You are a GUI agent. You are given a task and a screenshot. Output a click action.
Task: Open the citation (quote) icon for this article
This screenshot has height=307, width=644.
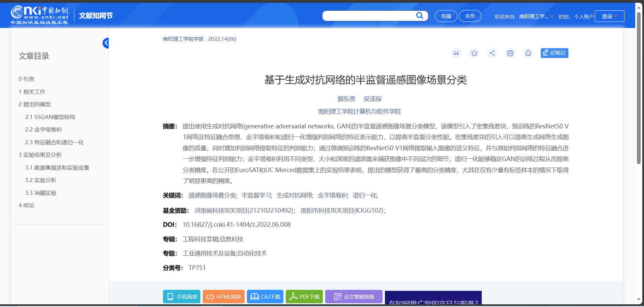point(456,53)
